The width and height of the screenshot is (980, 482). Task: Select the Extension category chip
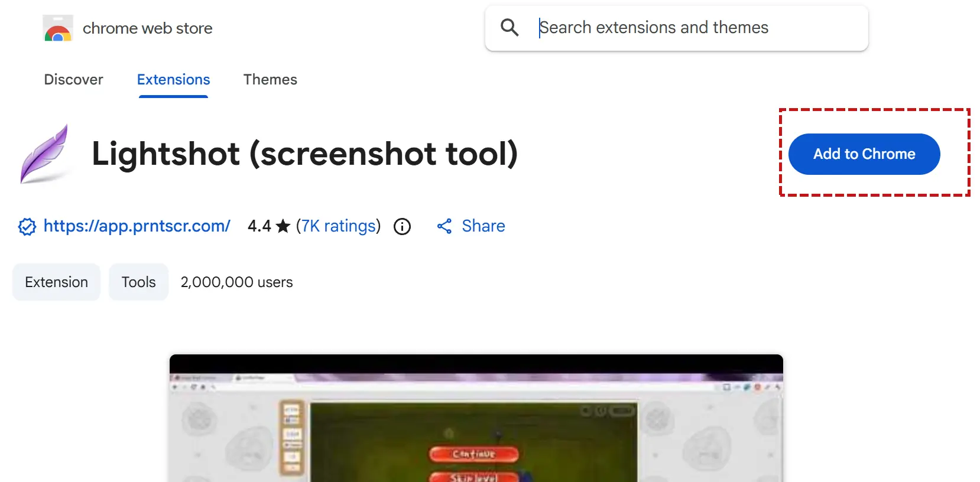(57, 282)
